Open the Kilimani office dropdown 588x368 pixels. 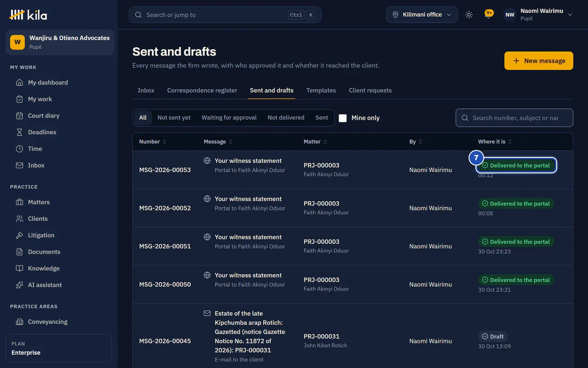[422, 15]
